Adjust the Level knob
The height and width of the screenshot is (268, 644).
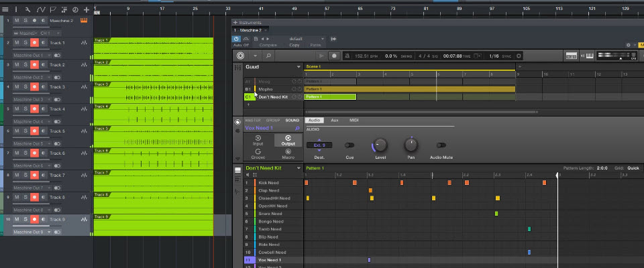(380, 145)
